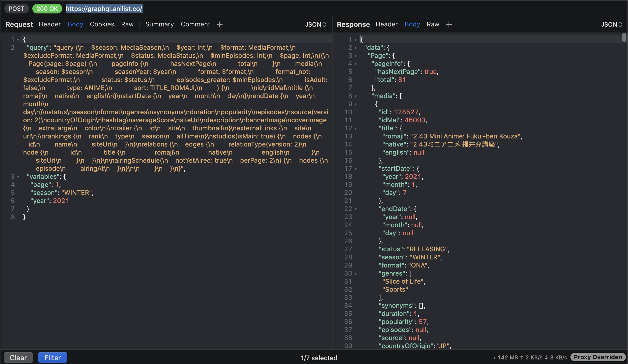The width and height of the screenshot is (628, 364).
Task: Click the Clear icon button
Action: [x=18, y=358]
